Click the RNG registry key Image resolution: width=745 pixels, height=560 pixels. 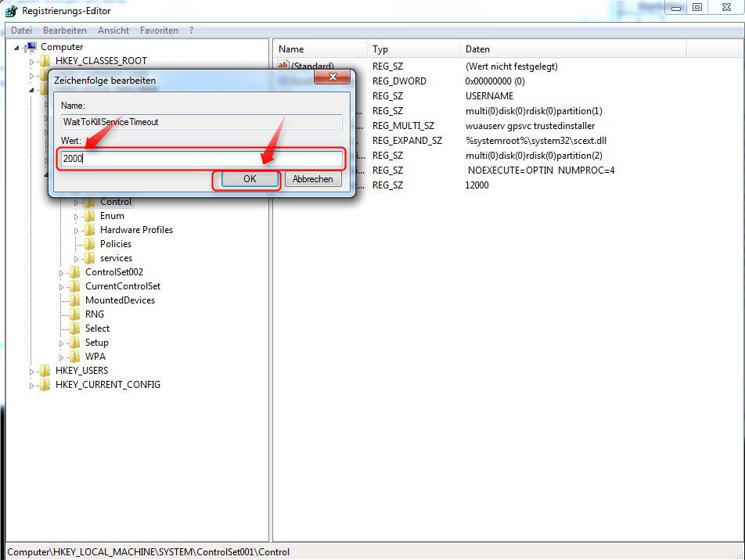(94, 314)
